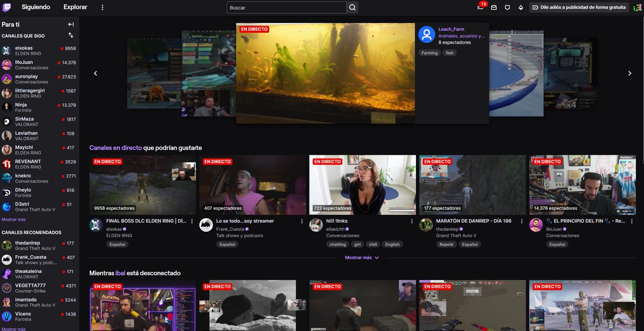Open REVENANT channel in sidebar

click(40, 164)
